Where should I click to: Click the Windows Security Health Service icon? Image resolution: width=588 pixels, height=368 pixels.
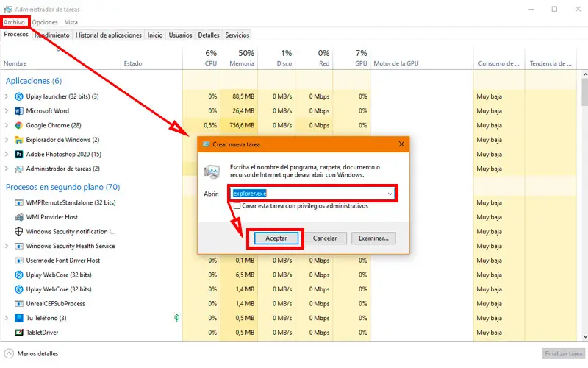coord(19,246)
